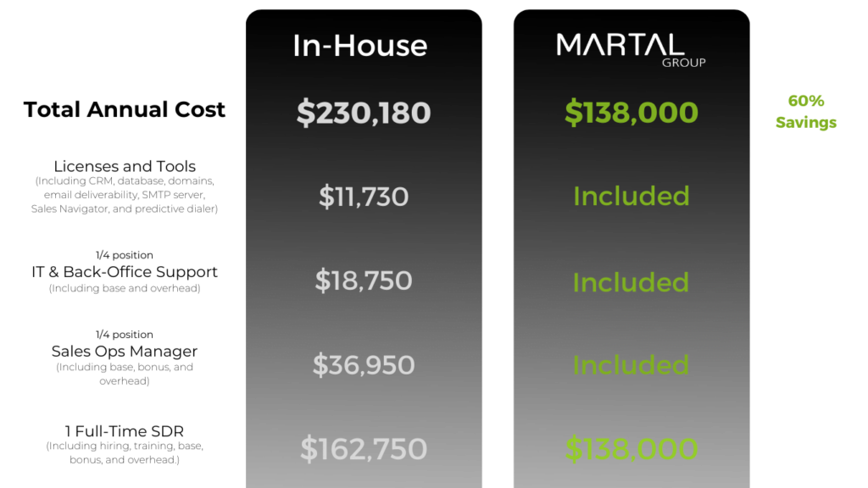The width and height of the screenshot is (868, 488).
Task: Click Included beside IT & Back-Office Support
Action: [631, 282]
